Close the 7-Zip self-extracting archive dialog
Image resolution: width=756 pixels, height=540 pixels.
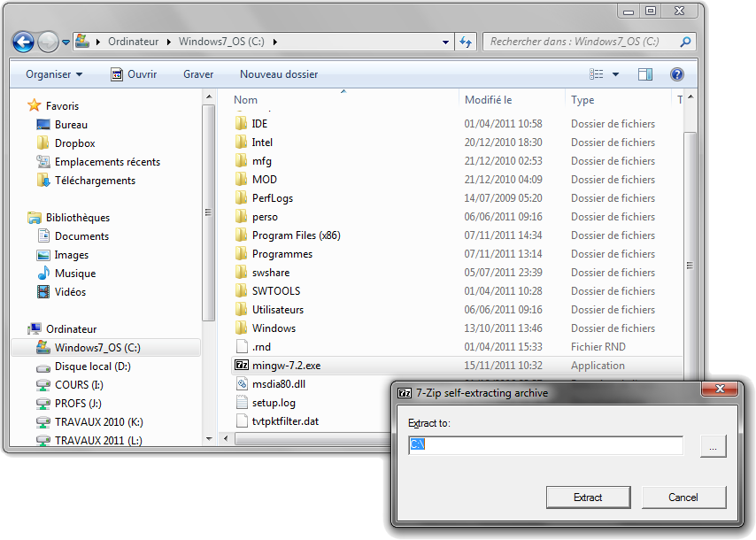(720, 389)
